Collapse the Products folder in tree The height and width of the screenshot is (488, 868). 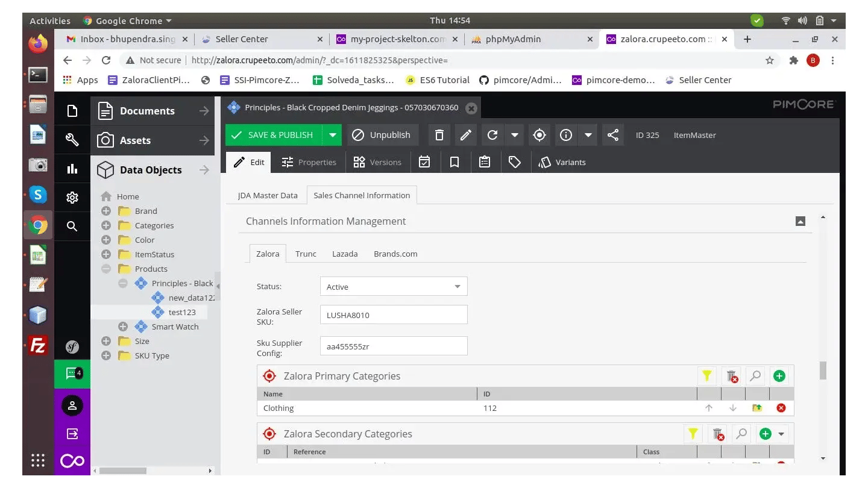tap(106, 269)
